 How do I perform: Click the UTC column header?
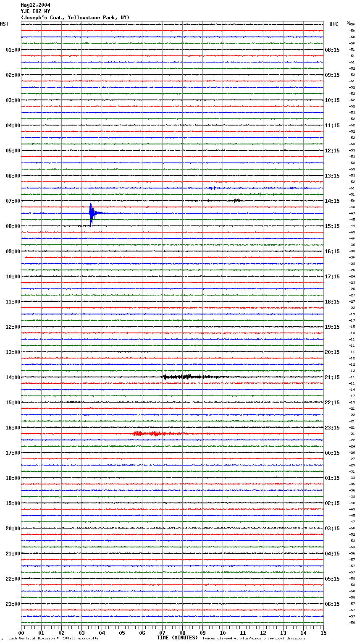click(x=333, y=24)
